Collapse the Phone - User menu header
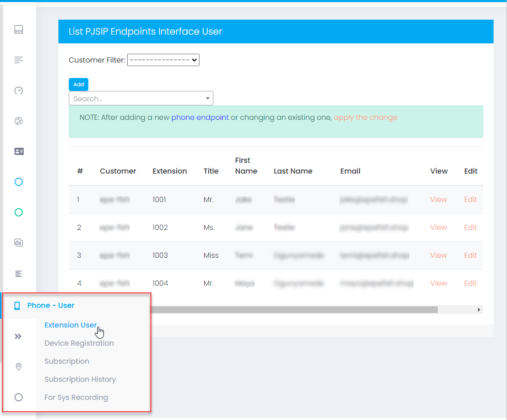Image resolution: width=507 pixels, height=420 pixels. 51,305
